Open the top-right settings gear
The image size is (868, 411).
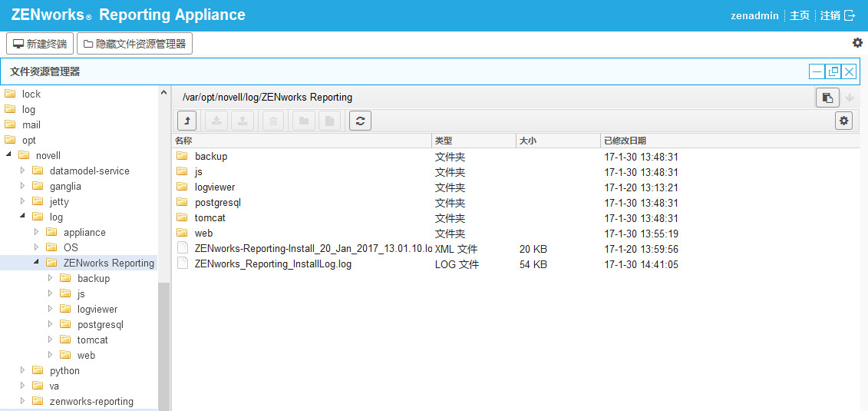pyautogui.click(x=857, y=43)
